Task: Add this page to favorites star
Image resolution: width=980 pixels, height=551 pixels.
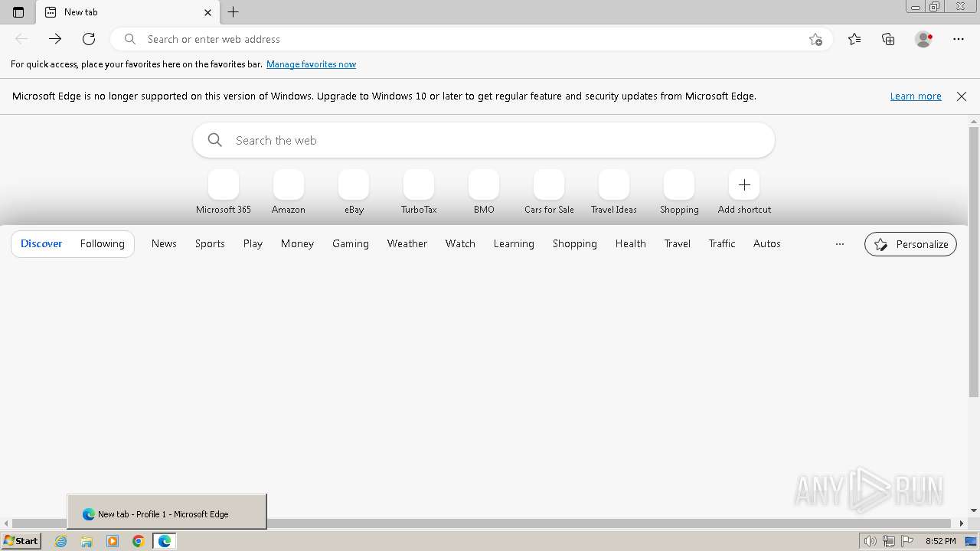Action: click(x=815, y=39)
